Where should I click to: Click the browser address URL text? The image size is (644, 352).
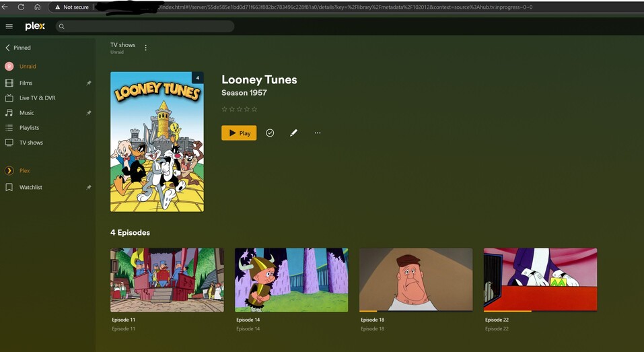pyautogui.click(x=345, y=7)
